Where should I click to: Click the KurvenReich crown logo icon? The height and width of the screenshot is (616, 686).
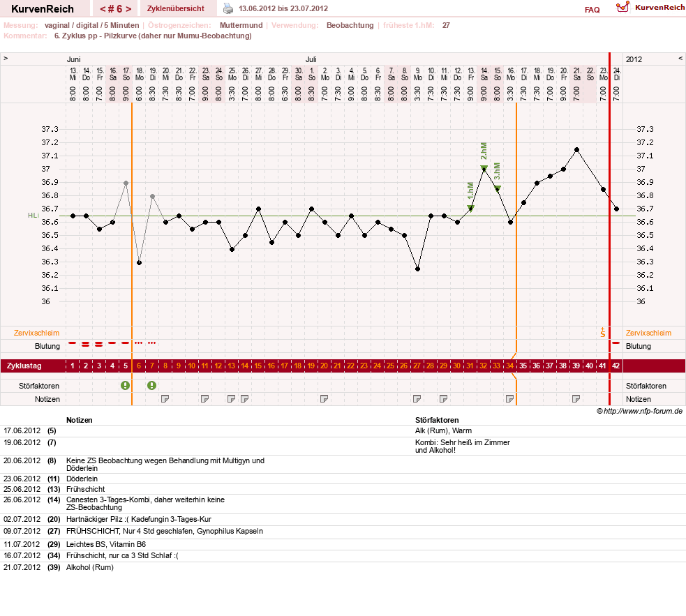(x=622, y=7)
